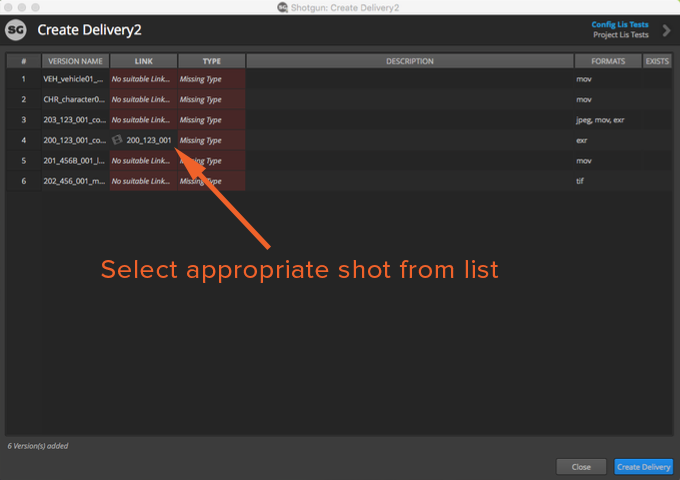
Task: Sort by the DESCRIPTION column header
Action: point(410,61)
